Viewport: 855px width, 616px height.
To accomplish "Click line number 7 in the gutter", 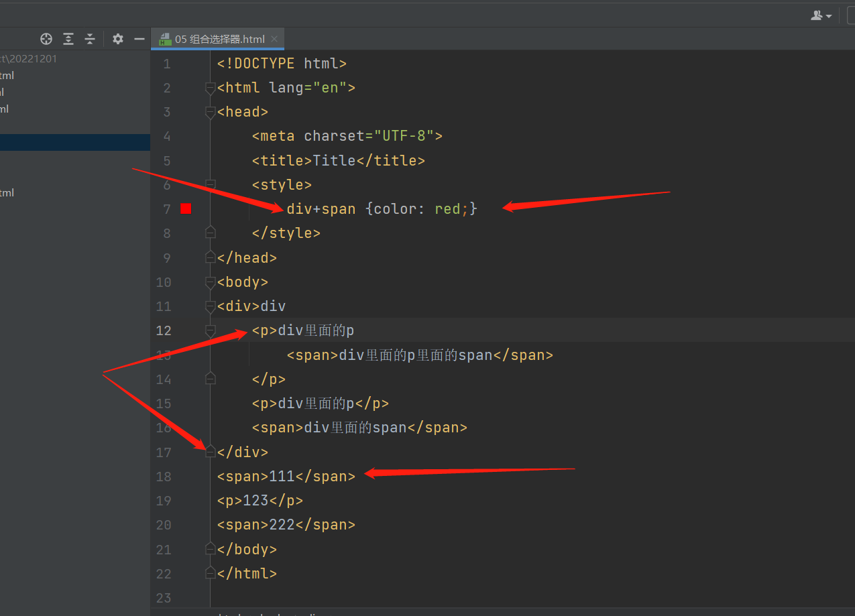I will point(167,209).
